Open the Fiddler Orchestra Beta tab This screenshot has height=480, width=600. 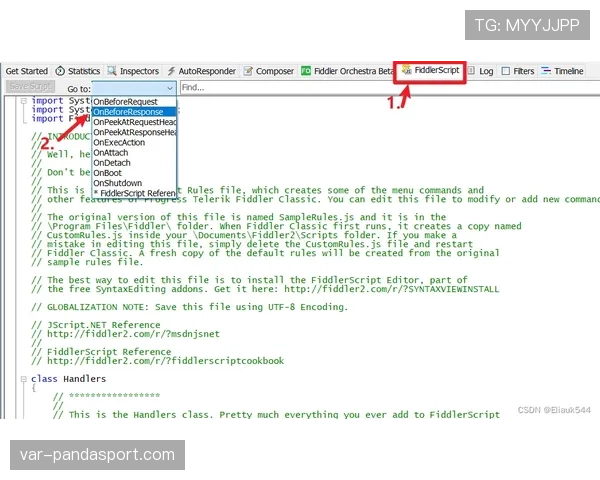(x=347, y=71)
